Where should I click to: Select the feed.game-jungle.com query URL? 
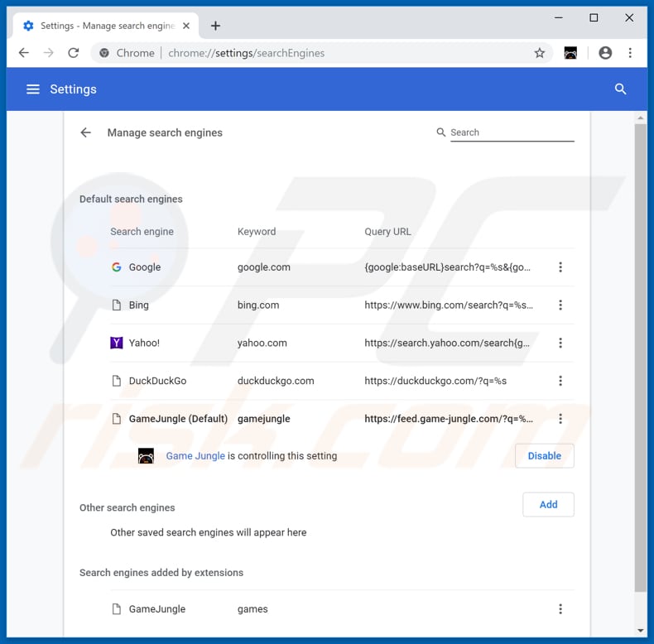point(449,419)
